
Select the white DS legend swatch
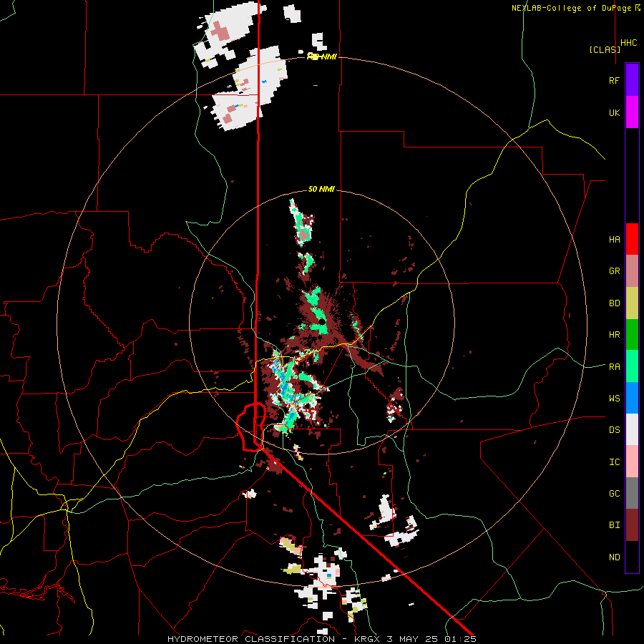click(632, 429)
